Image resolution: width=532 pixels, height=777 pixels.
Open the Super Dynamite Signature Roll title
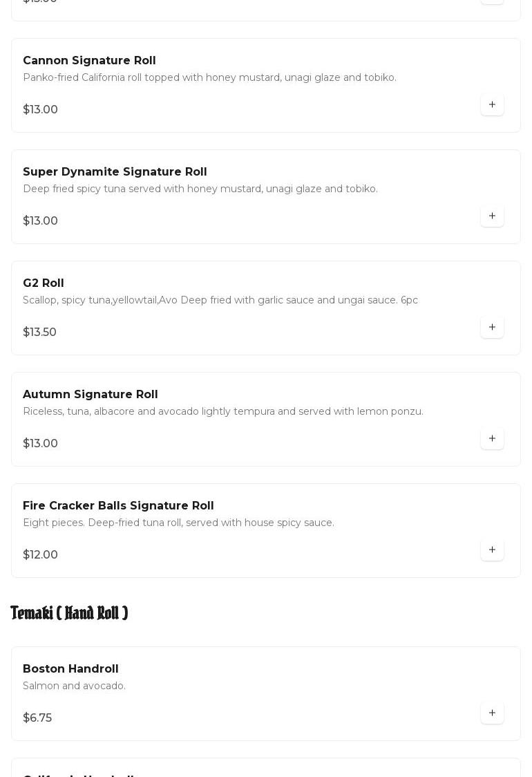(115, 172)
